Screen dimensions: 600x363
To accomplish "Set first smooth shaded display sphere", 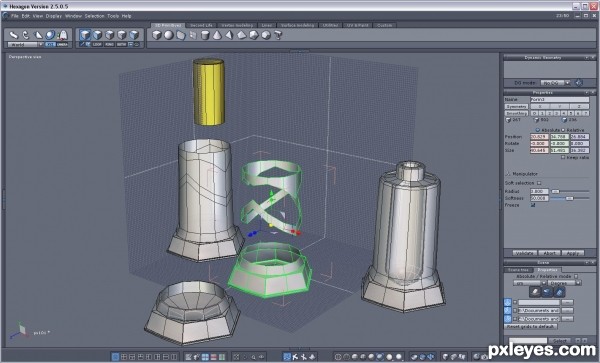I will [x=355, y=357].
